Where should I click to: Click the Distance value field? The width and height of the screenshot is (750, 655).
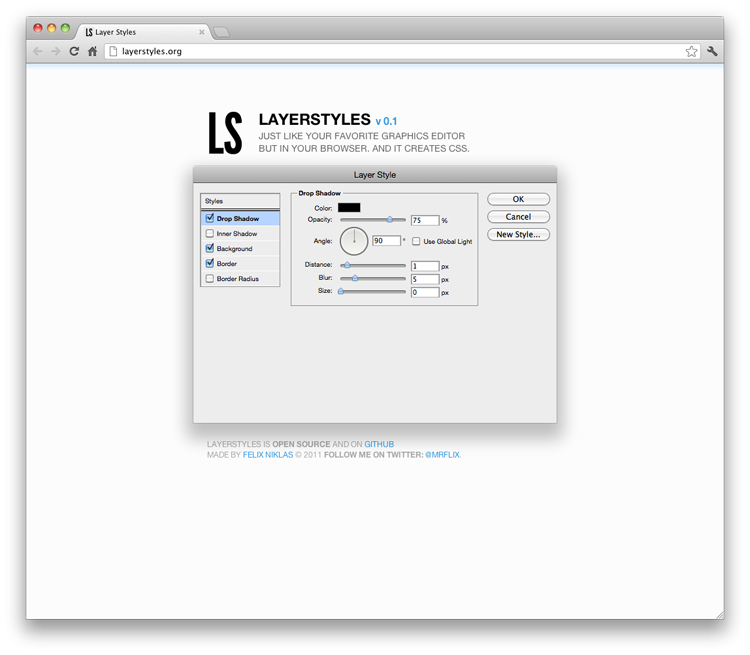[425, 266]
